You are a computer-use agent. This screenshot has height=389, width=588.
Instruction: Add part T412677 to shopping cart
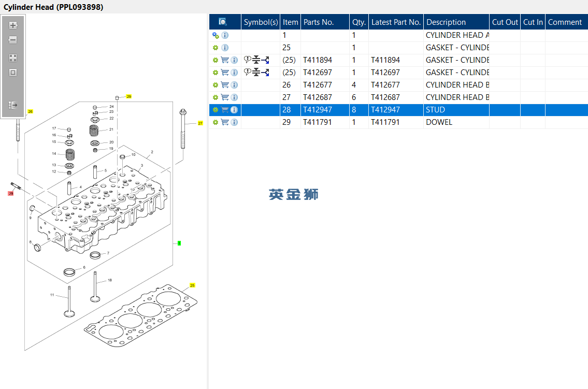click(225, 85)
